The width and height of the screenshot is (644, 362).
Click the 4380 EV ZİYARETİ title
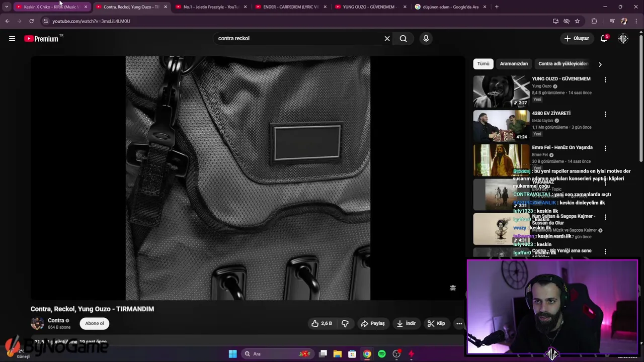point(551,113)
